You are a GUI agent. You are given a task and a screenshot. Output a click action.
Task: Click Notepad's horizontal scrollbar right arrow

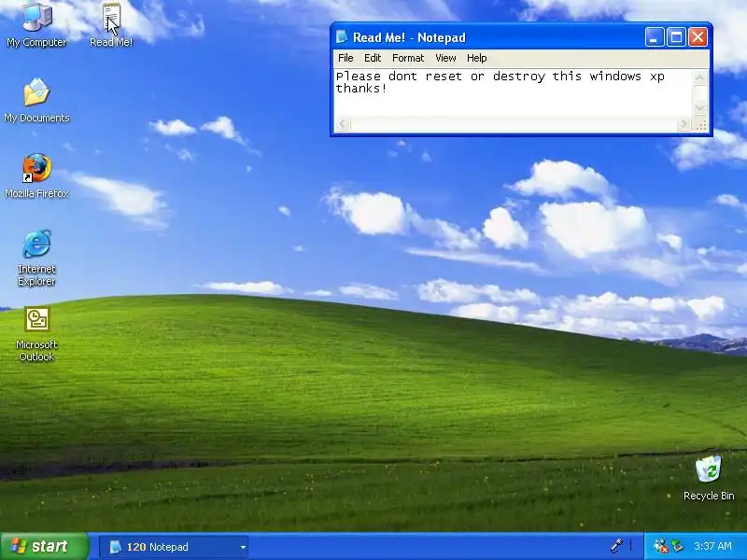[x=684, y=124]
